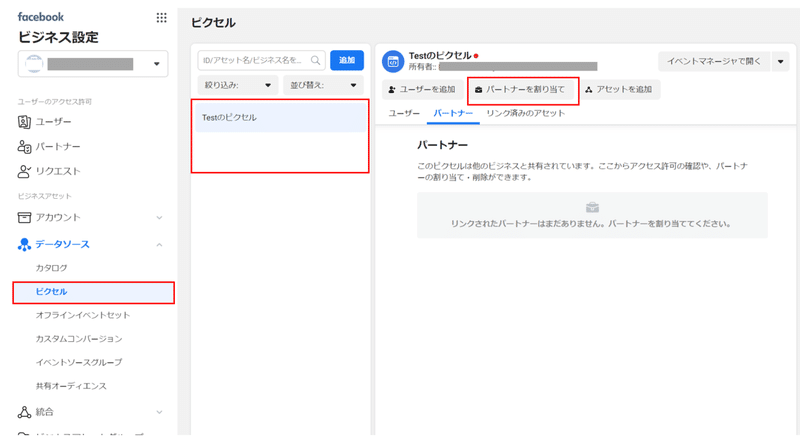This screenshot has width=800, height=440.
Task: Click the ビジネス設定 heading
Action: 58,37
